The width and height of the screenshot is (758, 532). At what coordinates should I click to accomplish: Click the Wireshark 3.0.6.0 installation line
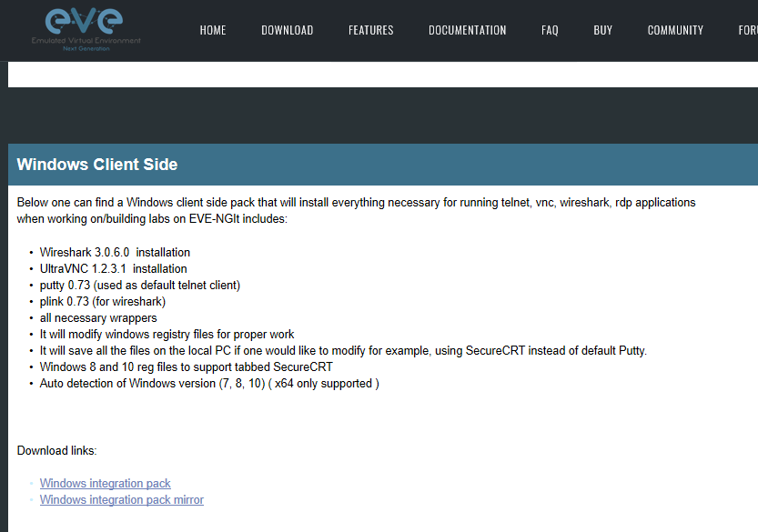[x=115, y=252]
